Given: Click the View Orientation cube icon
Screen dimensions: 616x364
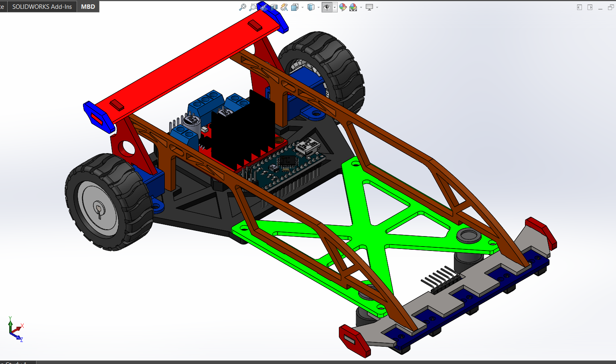Looking at the screenshot, I should 295,7.
